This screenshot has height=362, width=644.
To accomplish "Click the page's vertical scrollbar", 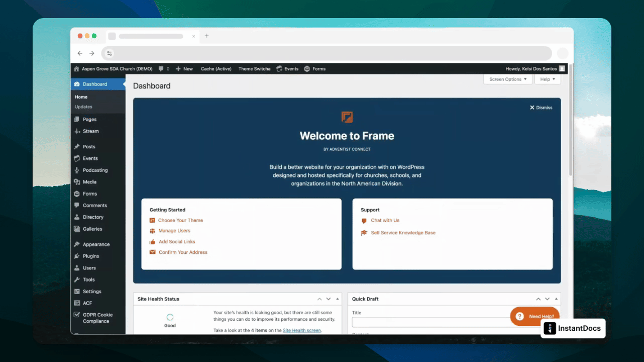I will (x=571, y=121).
